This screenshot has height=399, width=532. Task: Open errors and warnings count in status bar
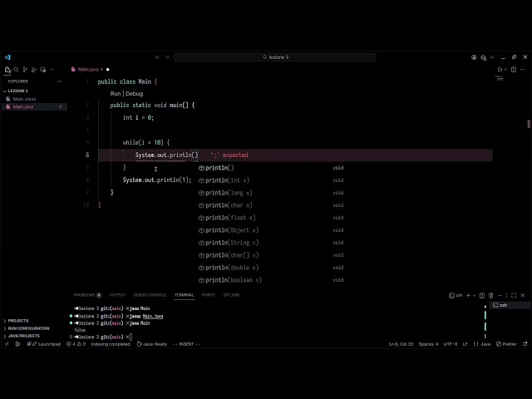(x=76, y=344)
